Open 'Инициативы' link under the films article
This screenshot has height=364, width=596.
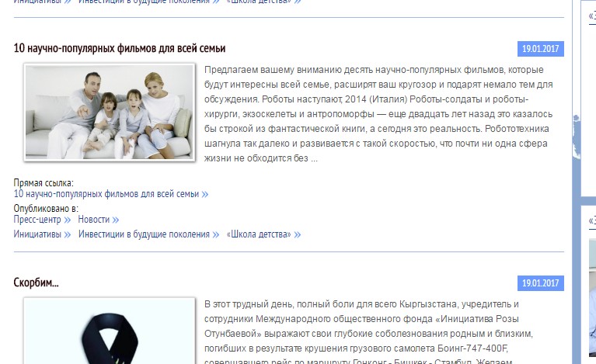[x=37, y=234]
